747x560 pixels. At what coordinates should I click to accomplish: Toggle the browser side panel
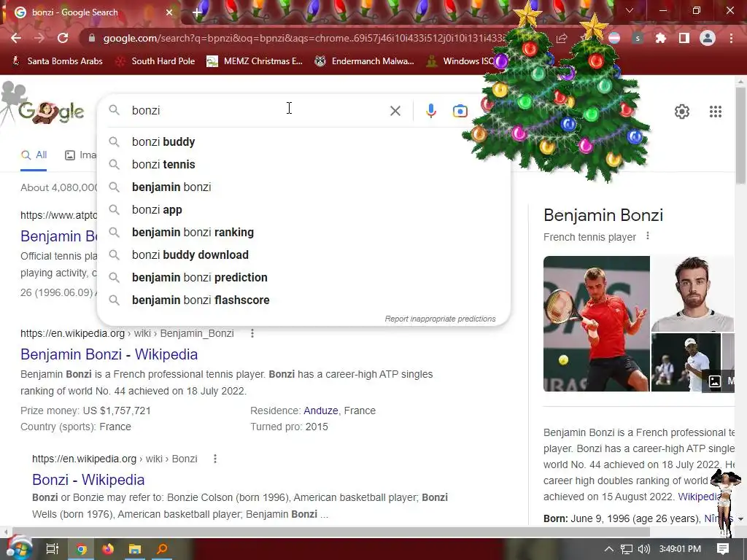(x=684, y=38)
